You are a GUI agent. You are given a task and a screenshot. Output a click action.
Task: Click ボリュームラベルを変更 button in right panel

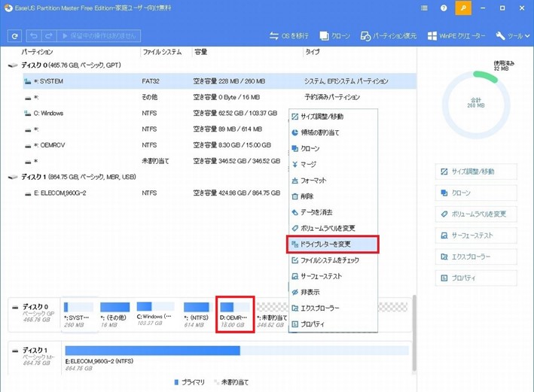(476, 214)
